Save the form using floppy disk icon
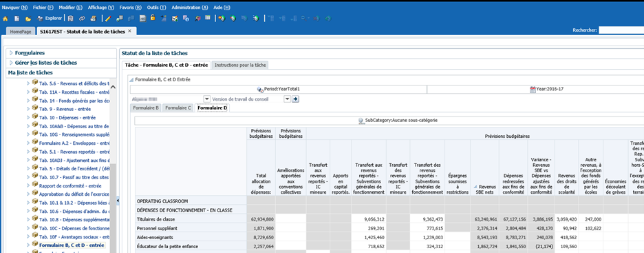 pyautogui.click(x=71, y=19)
